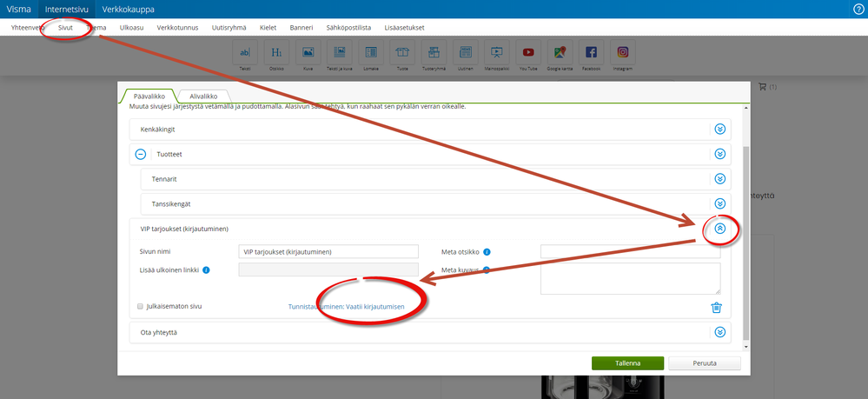Switch to the Alivalikko tab
This screenshot has width=868, height=399.
pos(203,96)
